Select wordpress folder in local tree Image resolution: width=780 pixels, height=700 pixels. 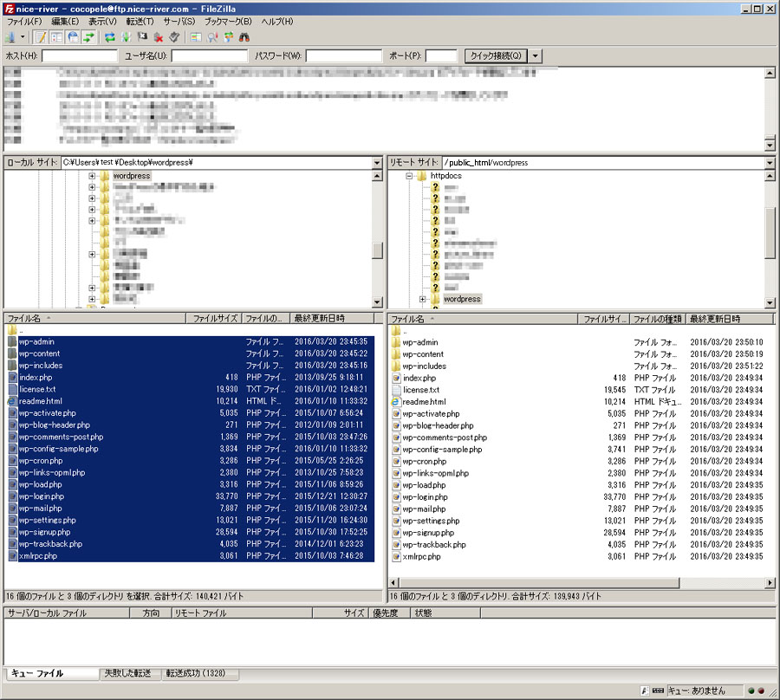132,176
